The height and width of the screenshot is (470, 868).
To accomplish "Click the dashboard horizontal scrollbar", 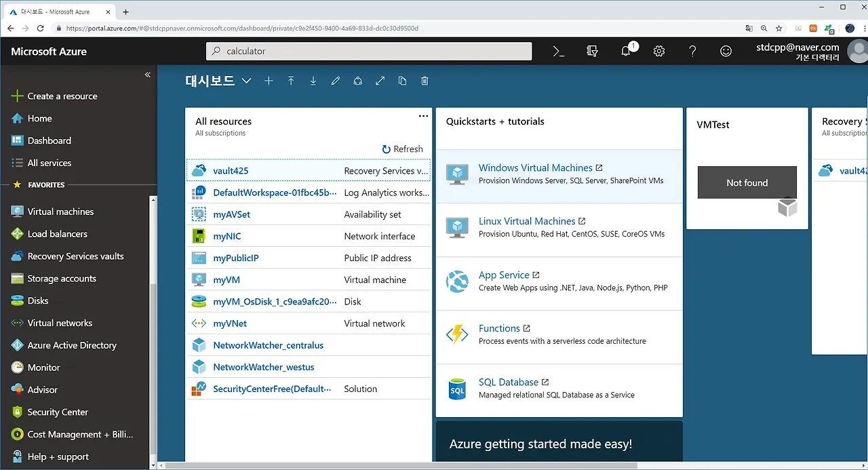I will pos(401,466).
